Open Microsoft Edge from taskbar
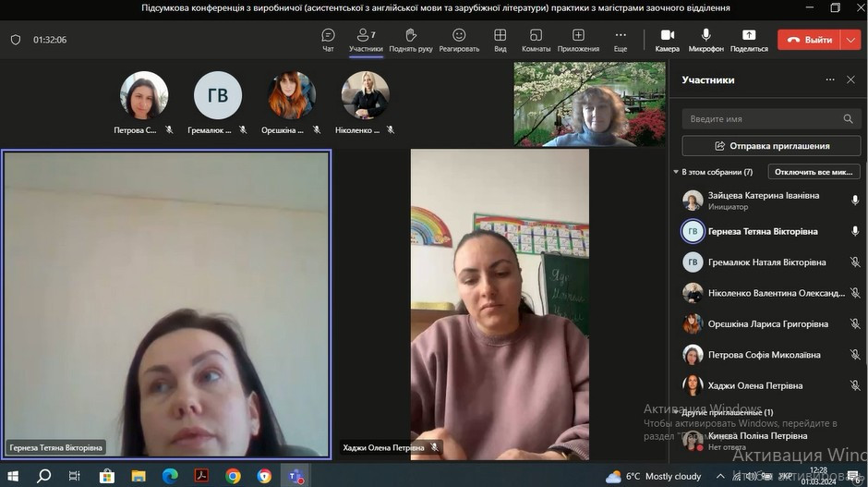Viewport: 868px width, 487px height. point(170,476)
